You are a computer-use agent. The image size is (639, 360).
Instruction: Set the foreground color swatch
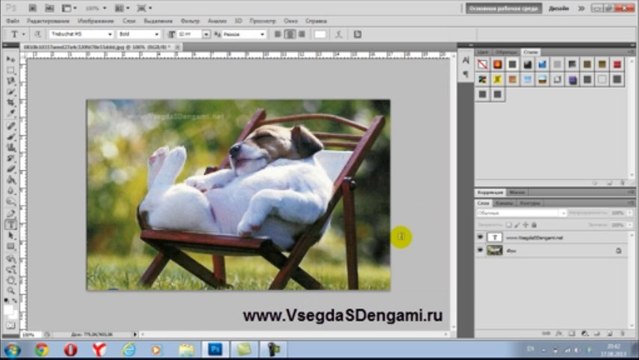[x=8, y=310]
